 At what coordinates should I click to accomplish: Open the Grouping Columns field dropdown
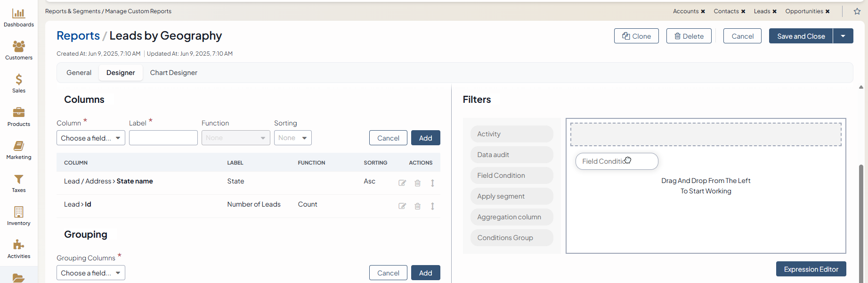click(x=91, y=273)
